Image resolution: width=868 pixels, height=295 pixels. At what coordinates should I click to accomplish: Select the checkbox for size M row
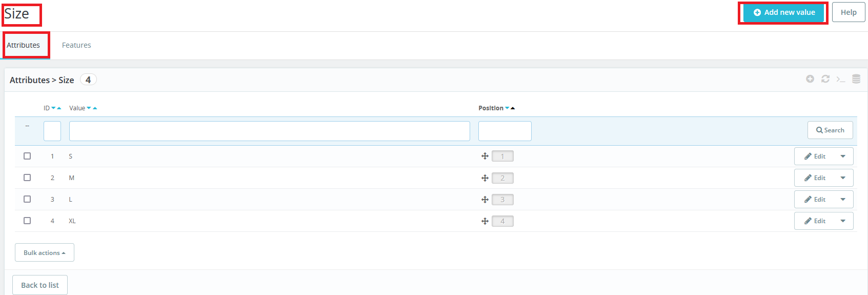(x=27, y=178)
